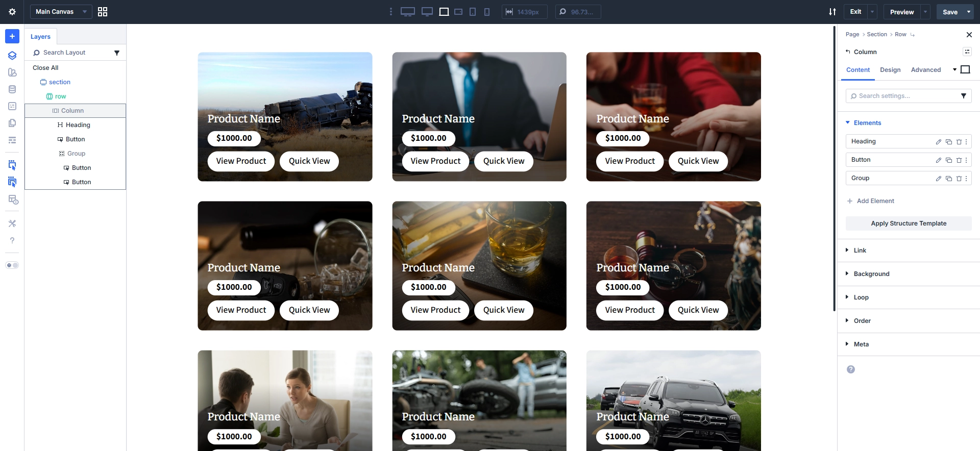Toggle dark mode switch in sidebar

[12, 265]
